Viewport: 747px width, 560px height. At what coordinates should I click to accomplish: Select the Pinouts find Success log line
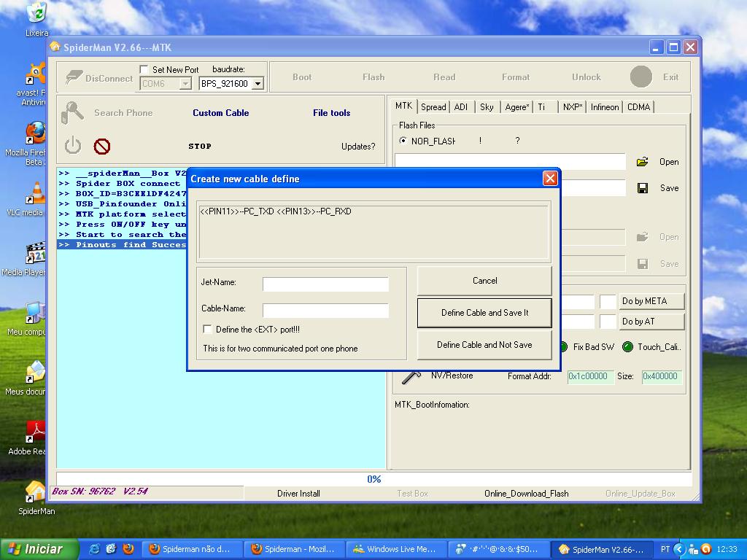tap(123, 245)
